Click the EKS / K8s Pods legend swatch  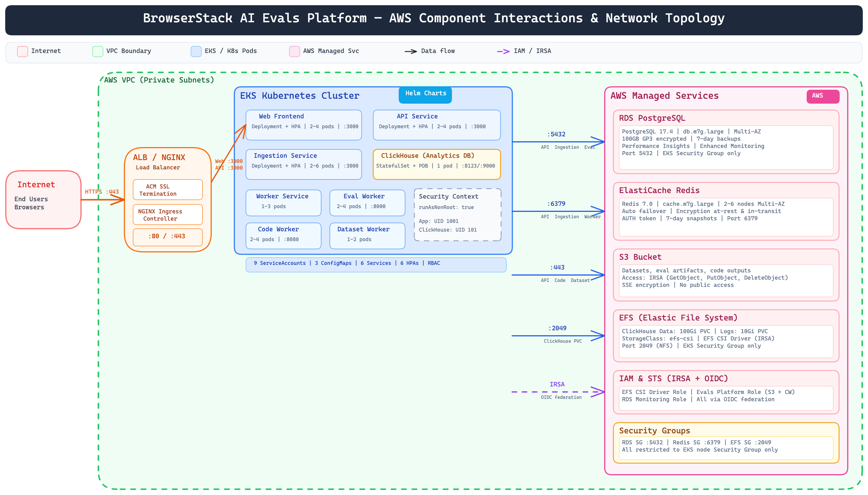coord(196,51)
